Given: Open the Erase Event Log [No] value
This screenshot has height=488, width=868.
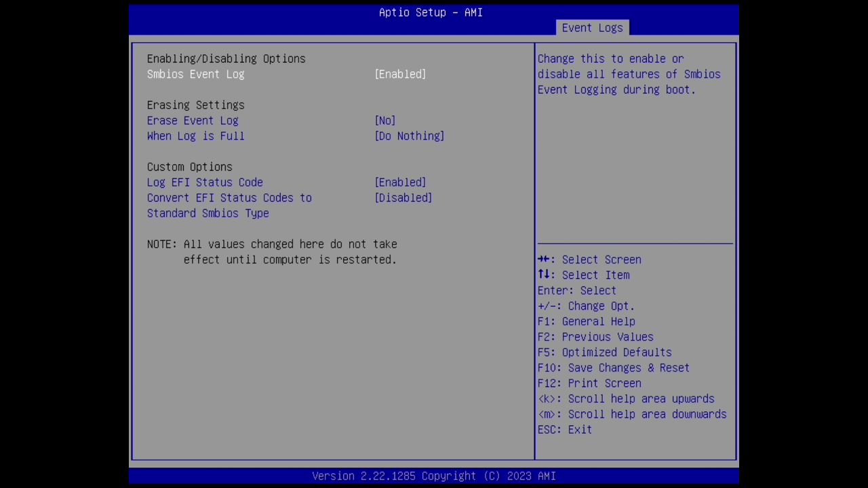Looking at the screenshot, I should point(385,121).
